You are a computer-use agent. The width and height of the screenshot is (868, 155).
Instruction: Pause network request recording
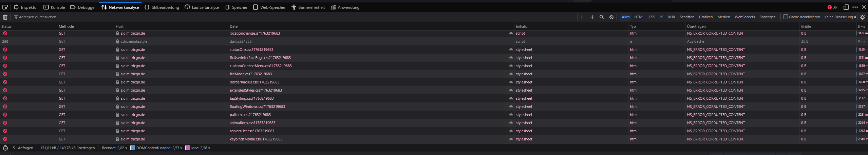tap(583, 17)
